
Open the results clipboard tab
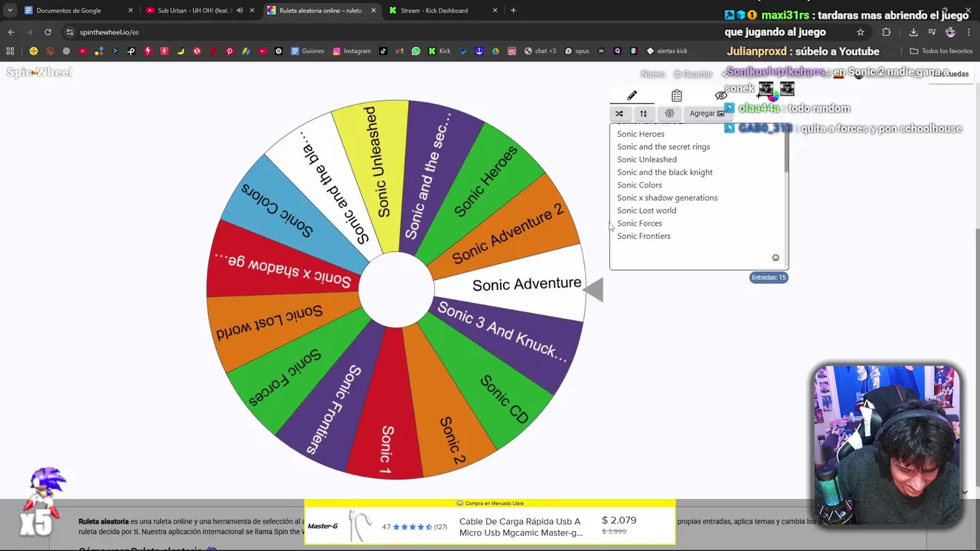coord(677,96)
